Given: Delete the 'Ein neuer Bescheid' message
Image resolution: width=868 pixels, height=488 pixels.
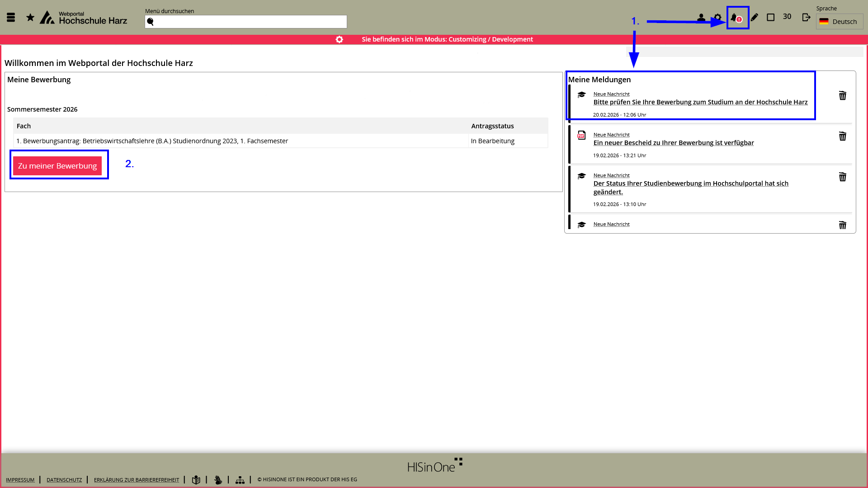Looking at the screenshot, I should click(842, 136).
